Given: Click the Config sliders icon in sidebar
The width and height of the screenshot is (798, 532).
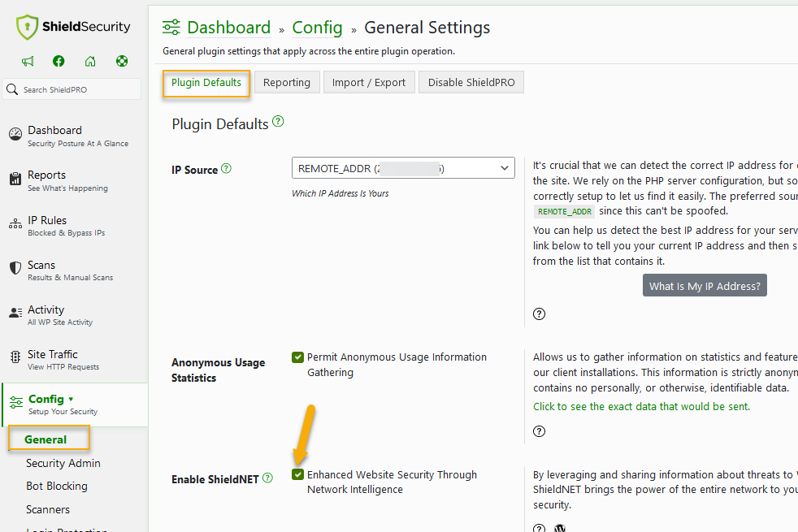Looking at the screenshot, I should click(x=15, y=402).
